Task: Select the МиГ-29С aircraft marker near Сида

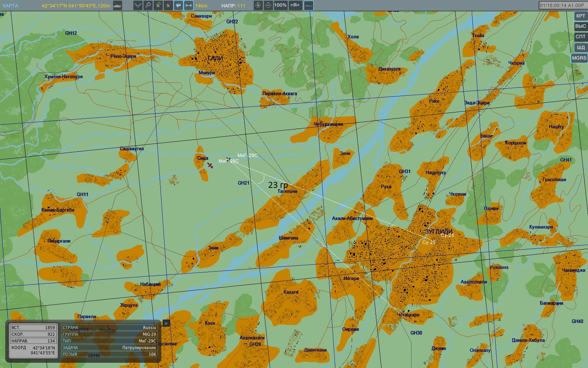Action: tap(228, 160)
